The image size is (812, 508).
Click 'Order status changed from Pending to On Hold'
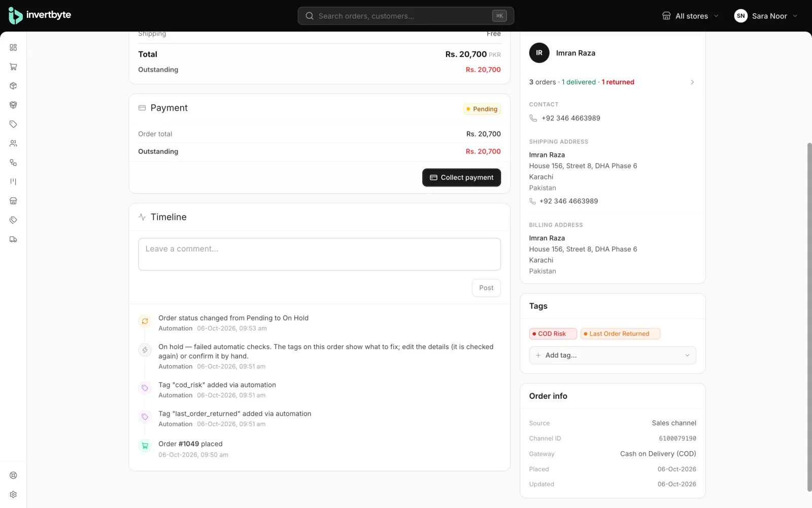[x=233, y=318]
